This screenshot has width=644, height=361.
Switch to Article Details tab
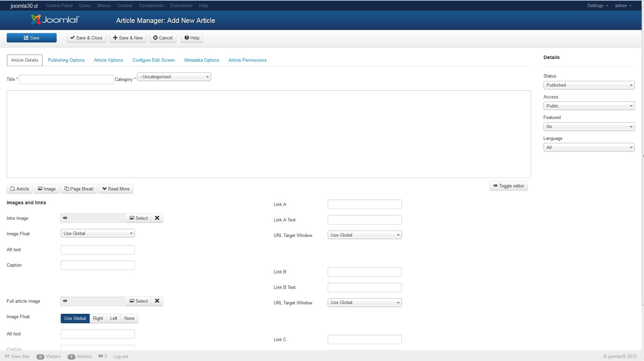(25, 60)
